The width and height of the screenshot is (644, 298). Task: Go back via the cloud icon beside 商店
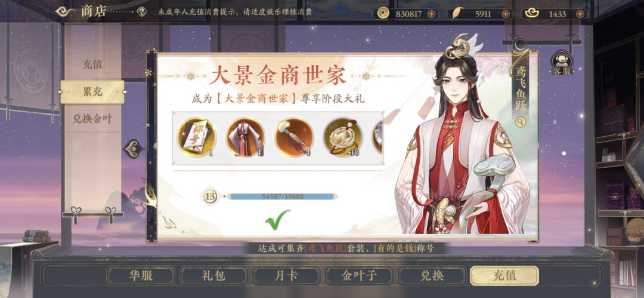point(66,11)
